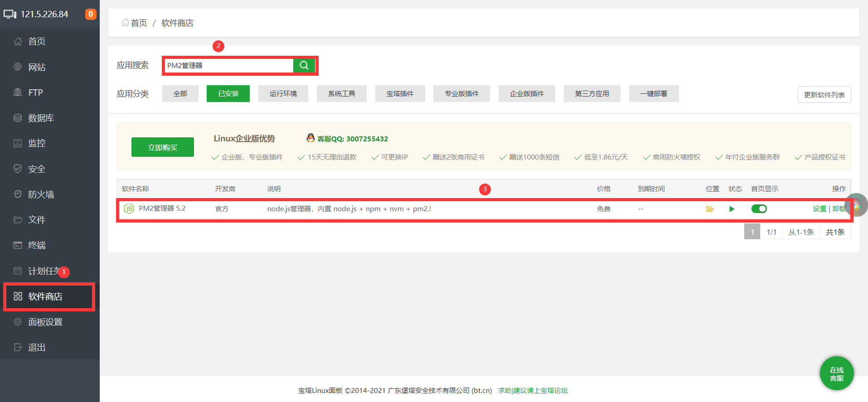
Task: Click the QQ penguin icon
Action: point(310,138)
